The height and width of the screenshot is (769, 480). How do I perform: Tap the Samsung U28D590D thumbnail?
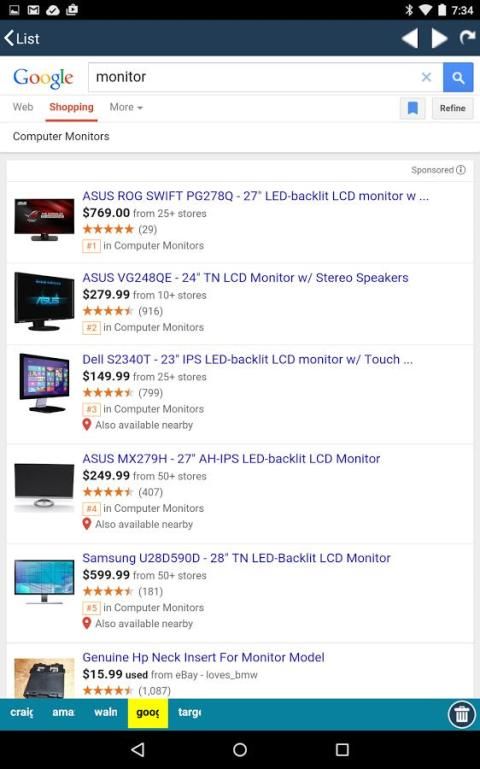click(x=44, y=581)
